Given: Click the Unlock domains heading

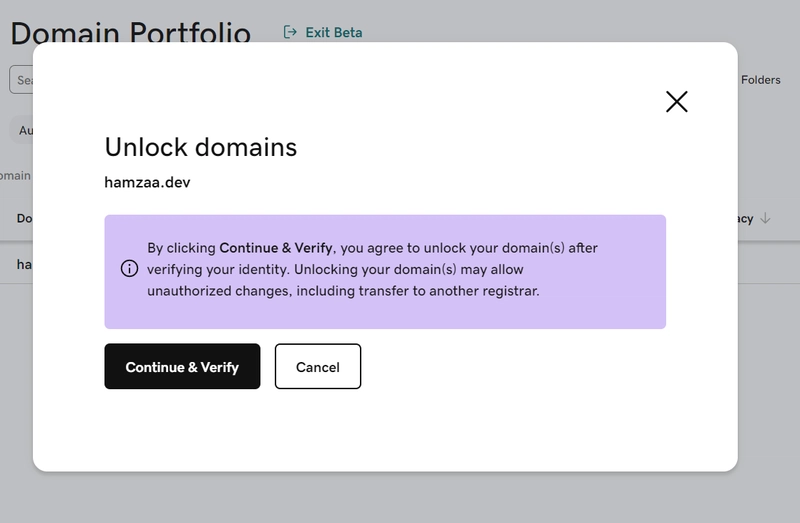Looking at the screenshot, I should [201, 147].
